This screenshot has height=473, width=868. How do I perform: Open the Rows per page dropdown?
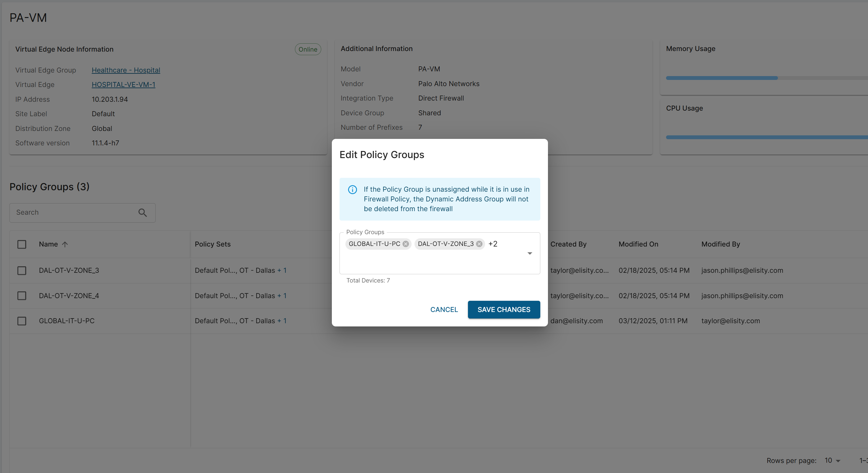pos(832,461)
